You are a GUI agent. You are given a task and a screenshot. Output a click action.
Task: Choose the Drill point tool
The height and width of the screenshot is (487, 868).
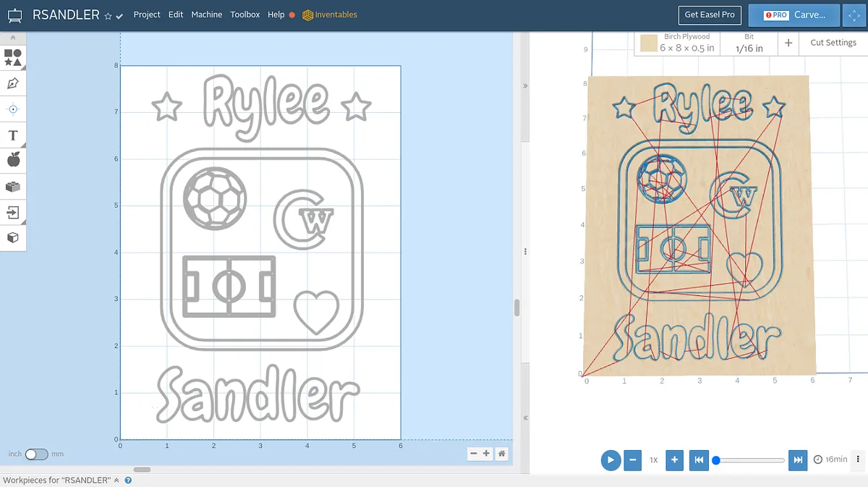pyautogui.click(x=13, y=109)
